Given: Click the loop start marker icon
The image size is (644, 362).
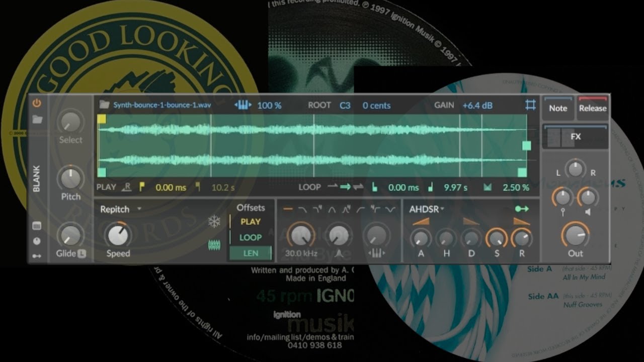Looking at the screenshot, I should tap(374, 188).
